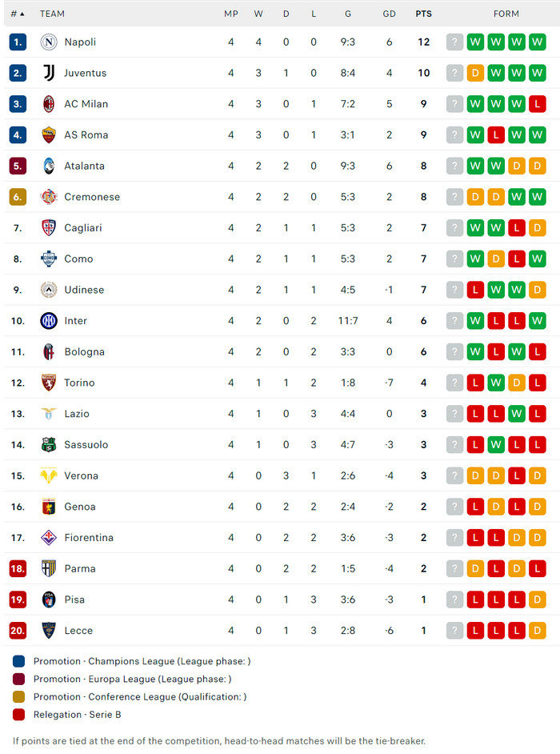Click the Juventus club logo
Screen dimensions: 560x754
49,73
